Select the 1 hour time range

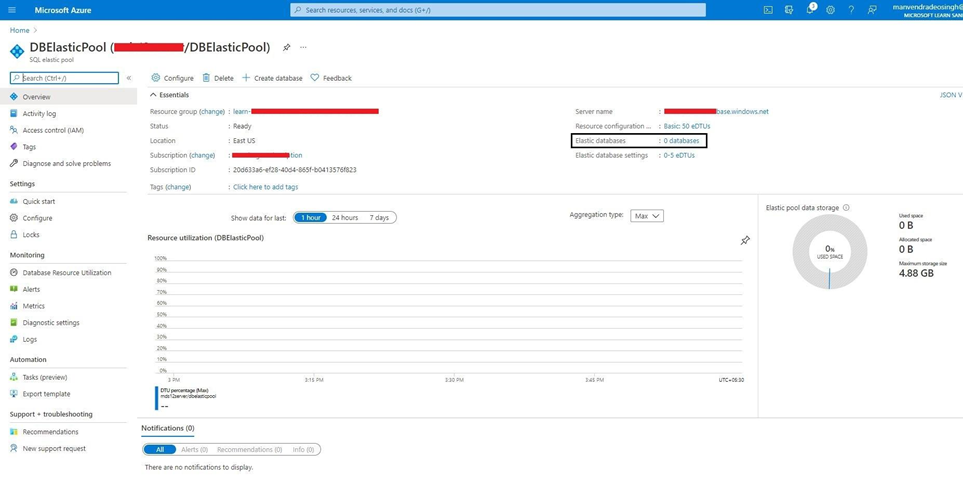pos(311,217)
